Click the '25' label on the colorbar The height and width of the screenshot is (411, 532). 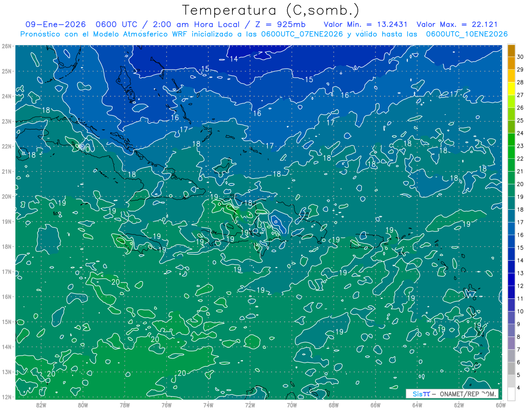520,121
